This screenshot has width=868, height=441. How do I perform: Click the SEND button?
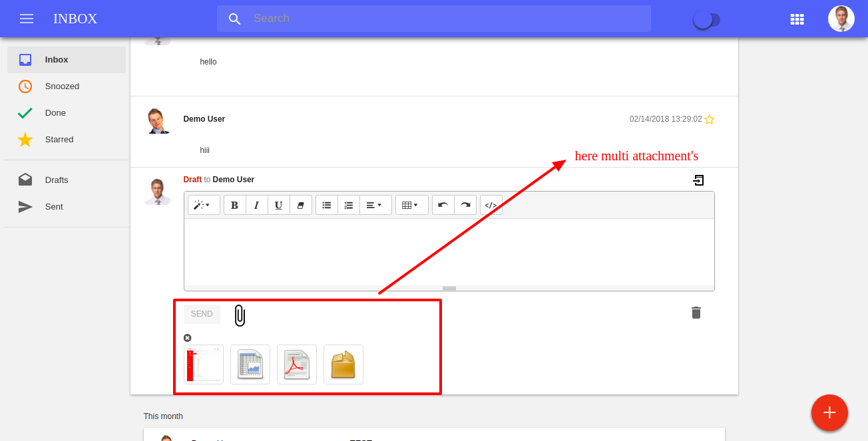202,314
